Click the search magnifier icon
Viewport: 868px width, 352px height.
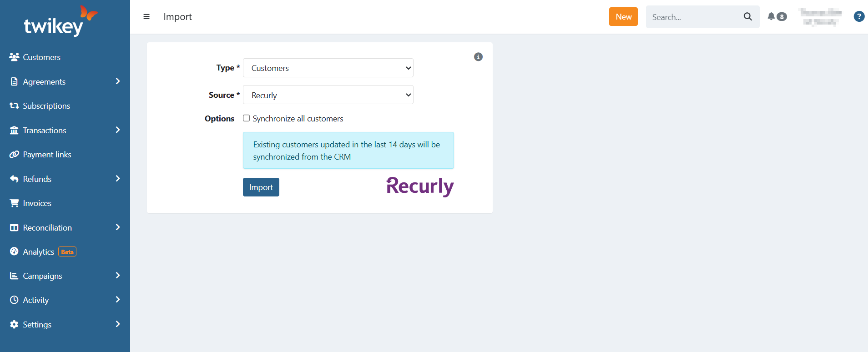[x=747, y=17]
